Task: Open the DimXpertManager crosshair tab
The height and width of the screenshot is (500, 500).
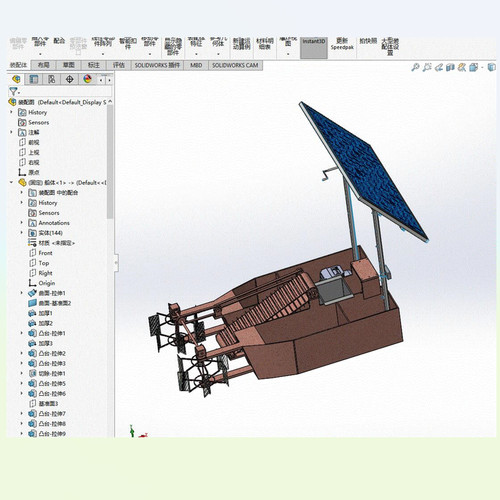Action: [x=70, y=79]
